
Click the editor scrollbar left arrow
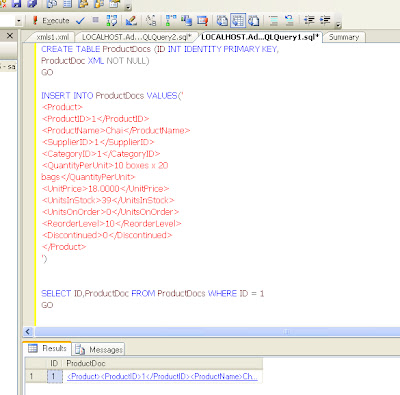coord(28,332)
